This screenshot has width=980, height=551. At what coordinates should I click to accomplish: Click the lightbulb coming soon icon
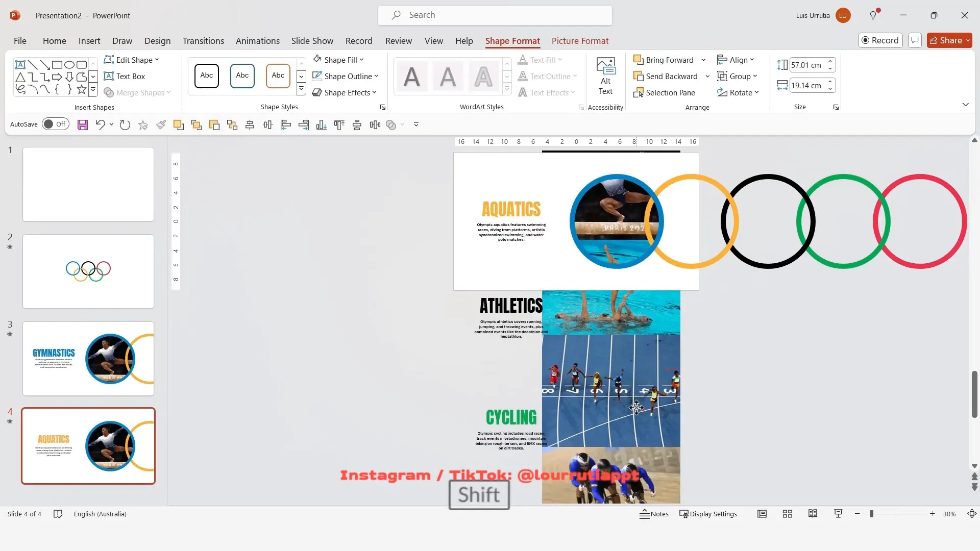click(x=874, y=15)
